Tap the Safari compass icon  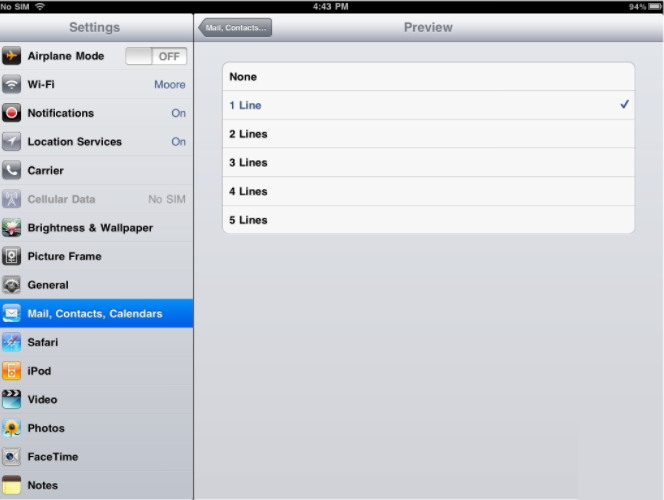(12, 342)
